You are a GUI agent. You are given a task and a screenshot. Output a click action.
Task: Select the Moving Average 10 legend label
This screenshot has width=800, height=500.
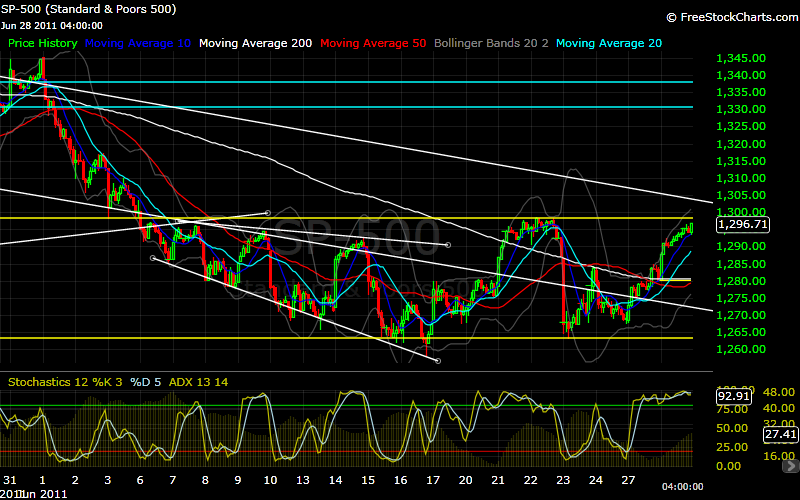138,43
